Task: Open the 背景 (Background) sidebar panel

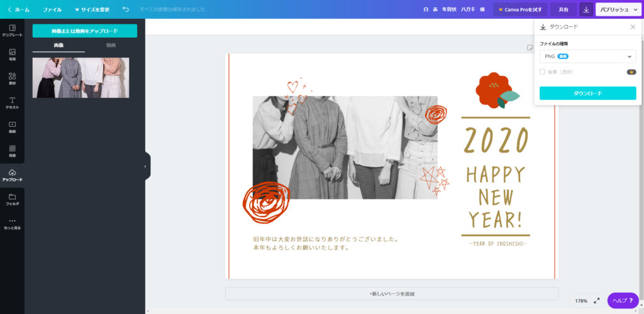Action: (x=12, y=150)
